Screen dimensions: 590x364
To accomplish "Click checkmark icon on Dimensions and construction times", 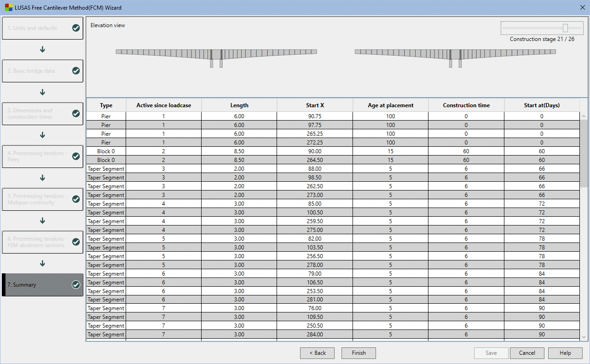I will click(x=76, y=114).
